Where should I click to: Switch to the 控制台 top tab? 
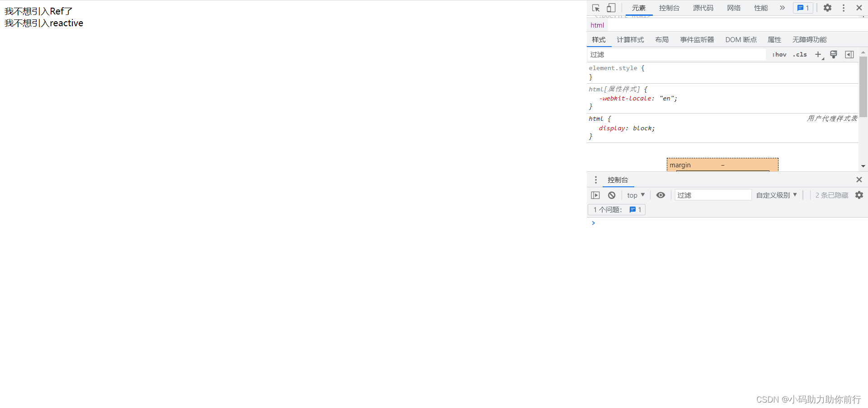click(x=669, y=8)
